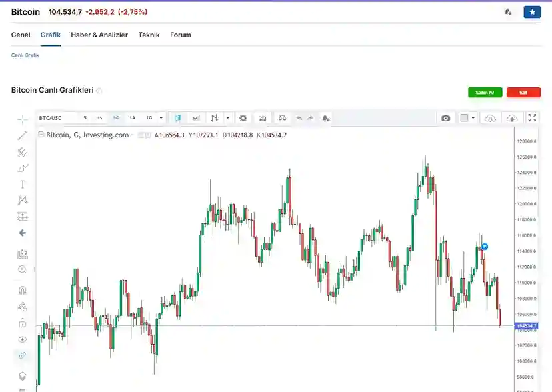Open chart settings gear icon

(x=243, y=118)
